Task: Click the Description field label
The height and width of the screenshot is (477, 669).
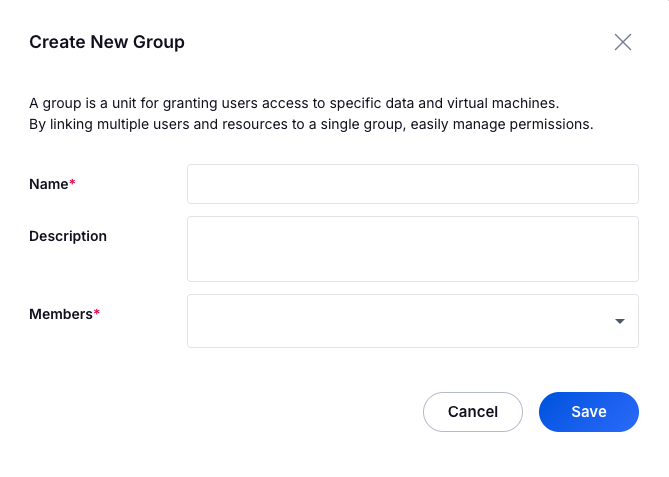Action: click(68, 236)
